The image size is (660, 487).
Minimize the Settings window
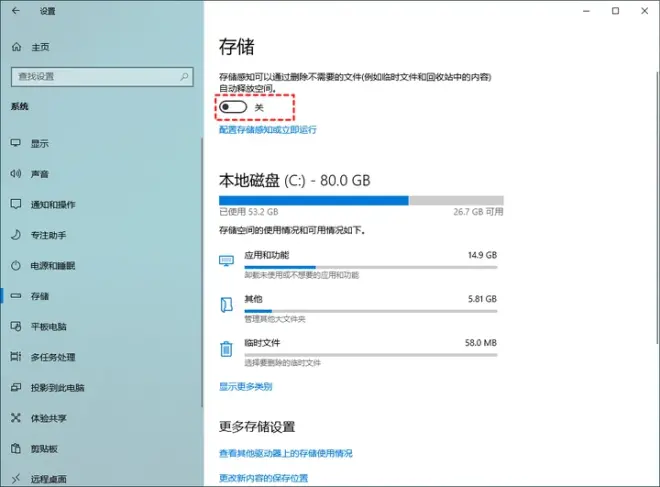click(586, 11)
